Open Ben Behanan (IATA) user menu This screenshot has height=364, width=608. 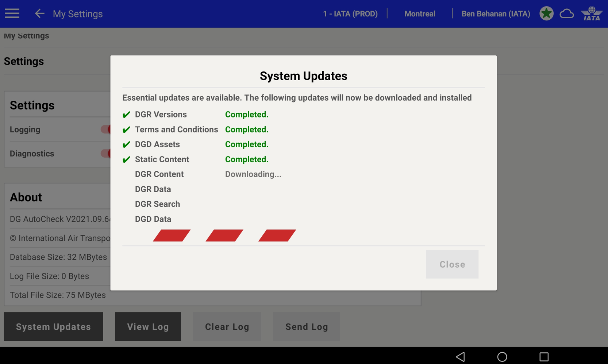click(x=496, y=14)
